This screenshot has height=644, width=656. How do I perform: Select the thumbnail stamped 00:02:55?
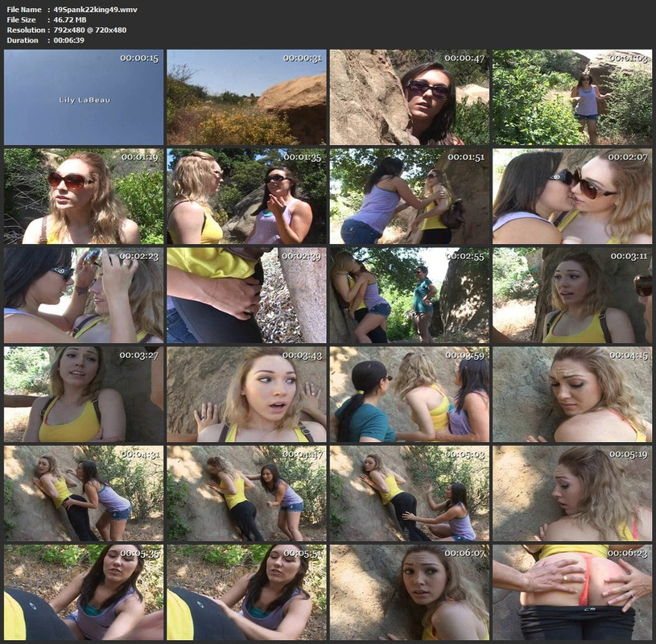pos(409,295)
